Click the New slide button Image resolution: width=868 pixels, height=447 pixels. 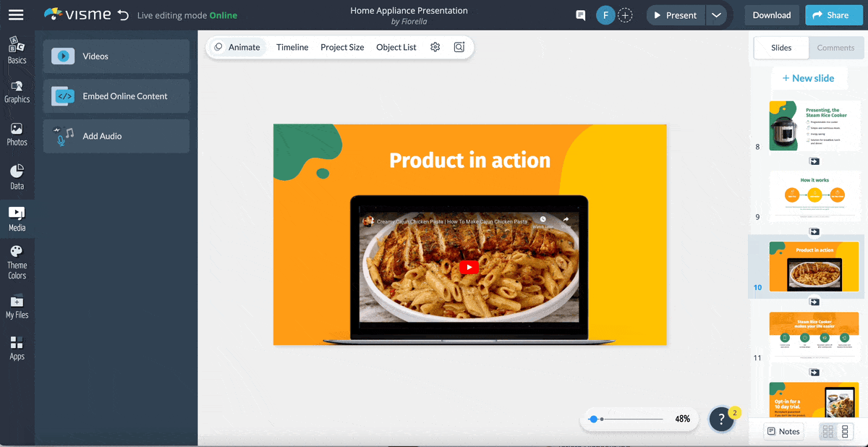pyautogui.click(x=809, y=77)
